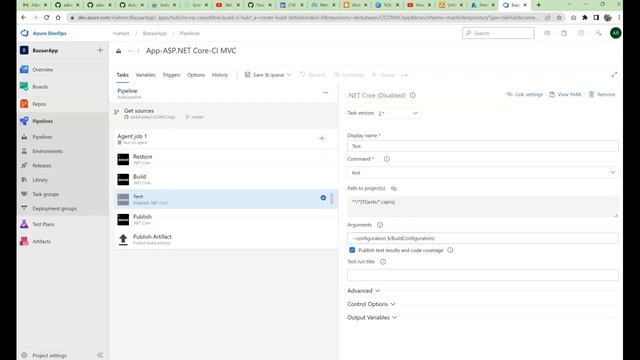Switch to the Tasks tab
The width and height of the screenshot is (640, 360).
tap(122, 75)
